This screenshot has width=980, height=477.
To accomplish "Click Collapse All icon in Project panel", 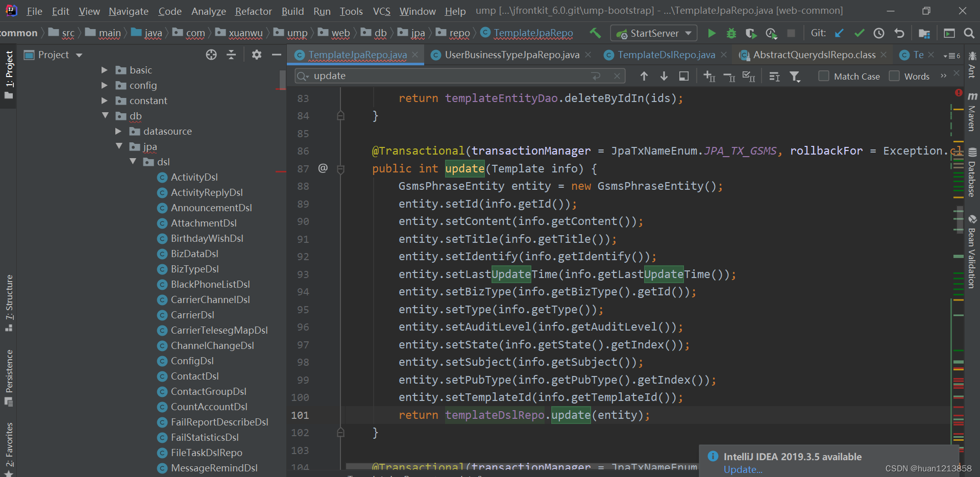I will [x=231, y=55].
